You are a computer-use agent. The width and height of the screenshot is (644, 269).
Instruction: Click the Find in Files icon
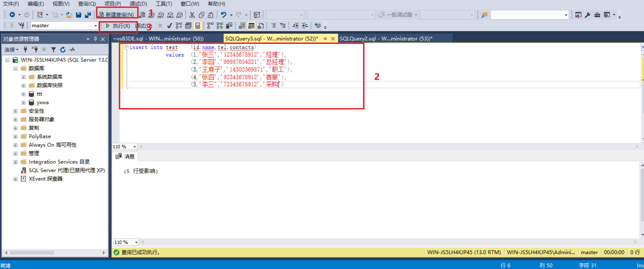tap(484, 15)
